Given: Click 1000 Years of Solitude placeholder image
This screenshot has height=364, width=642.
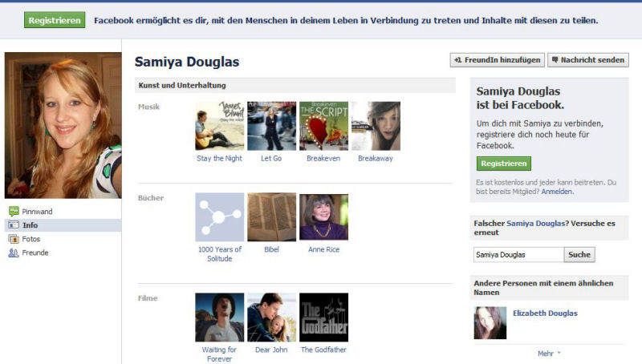Looking at the screenshot, I should [219, 217].
